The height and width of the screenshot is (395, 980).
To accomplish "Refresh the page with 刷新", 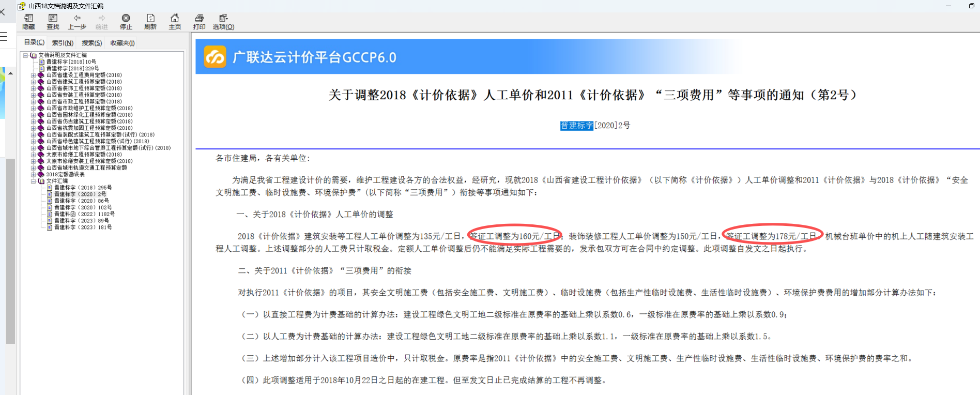I will click(150, 22).
